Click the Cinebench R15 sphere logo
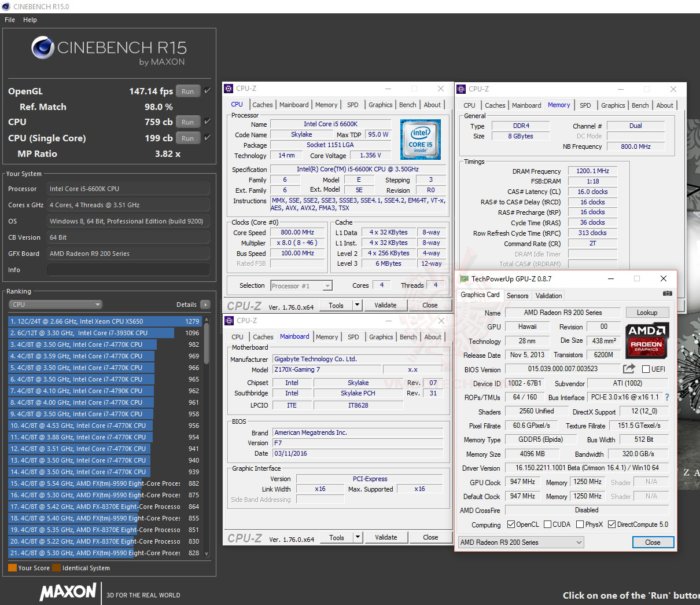700x605 pixels. click(x=43, y=48)
